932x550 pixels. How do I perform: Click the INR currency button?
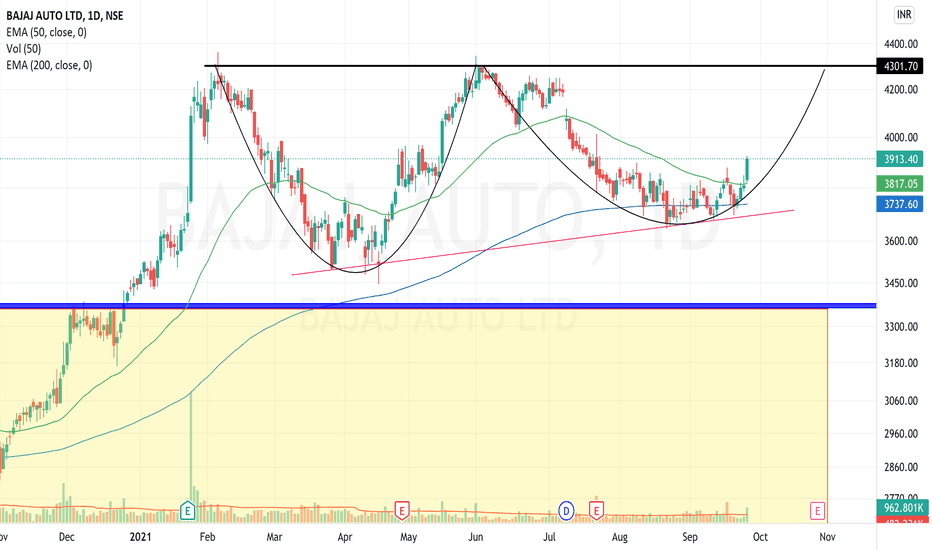904,15
